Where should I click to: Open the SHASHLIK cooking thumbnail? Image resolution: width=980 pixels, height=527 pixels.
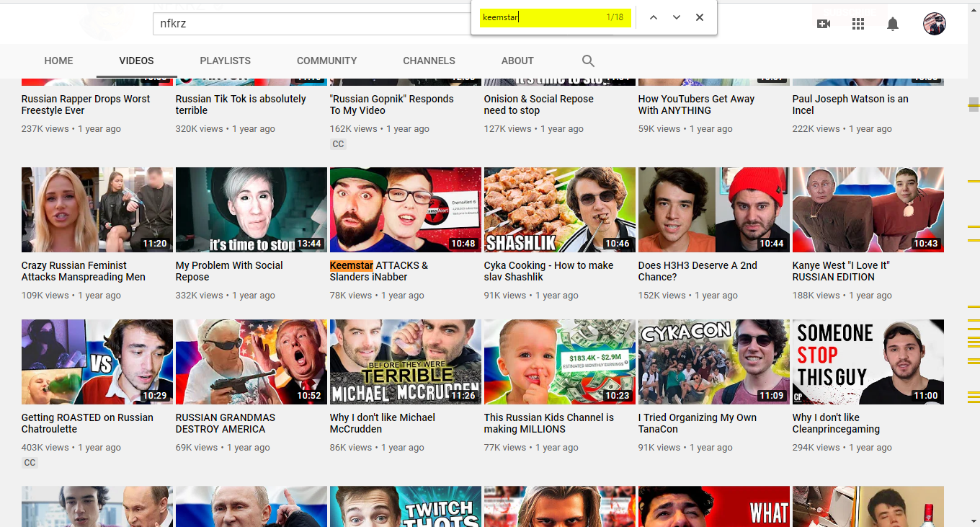[560, 210]
